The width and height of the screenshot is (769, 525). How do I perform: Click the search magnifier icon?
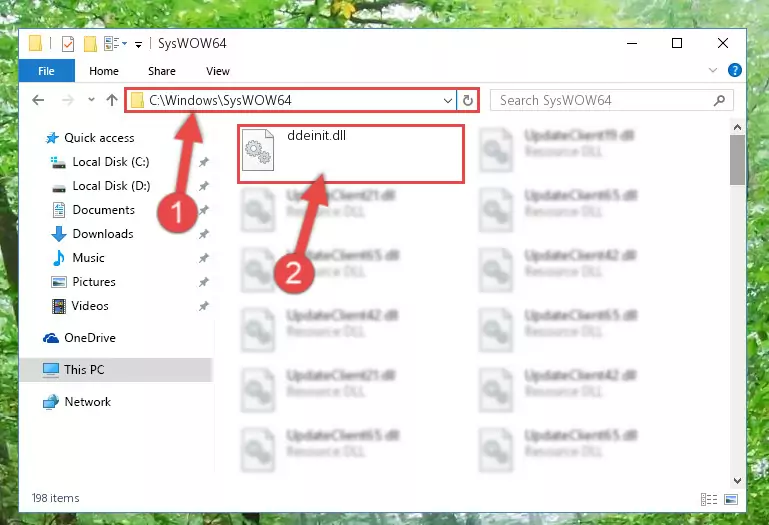719,101
